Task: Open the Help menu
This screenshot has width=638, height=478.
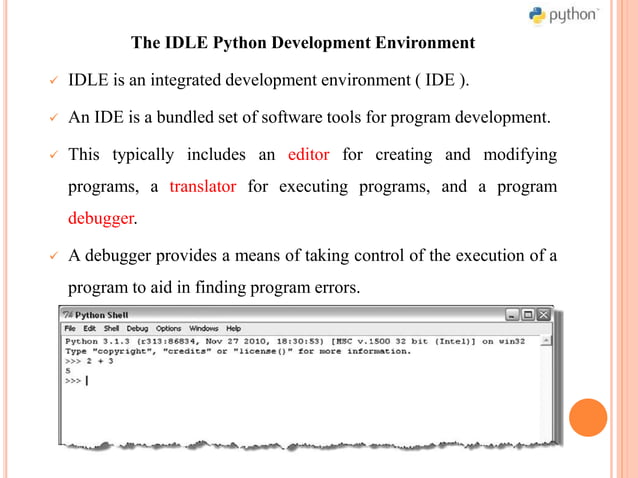Action: click(234, 328)
